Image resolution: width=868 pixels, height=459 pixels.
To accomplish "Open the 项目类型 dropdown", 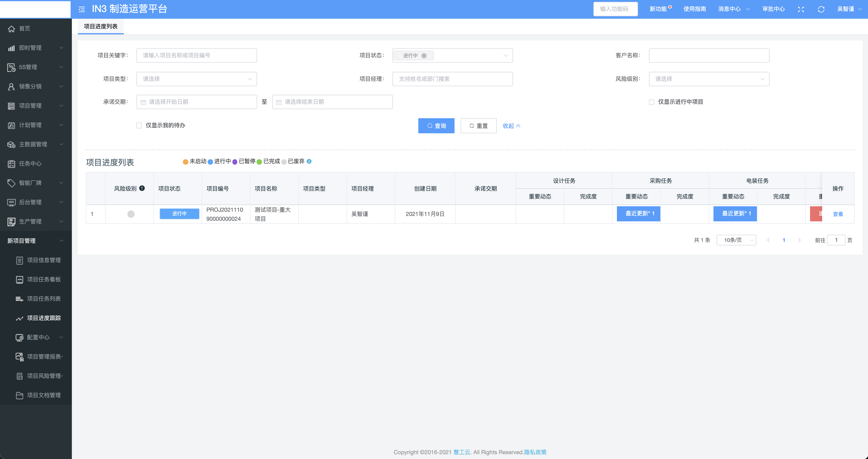I will click(196, 79).
